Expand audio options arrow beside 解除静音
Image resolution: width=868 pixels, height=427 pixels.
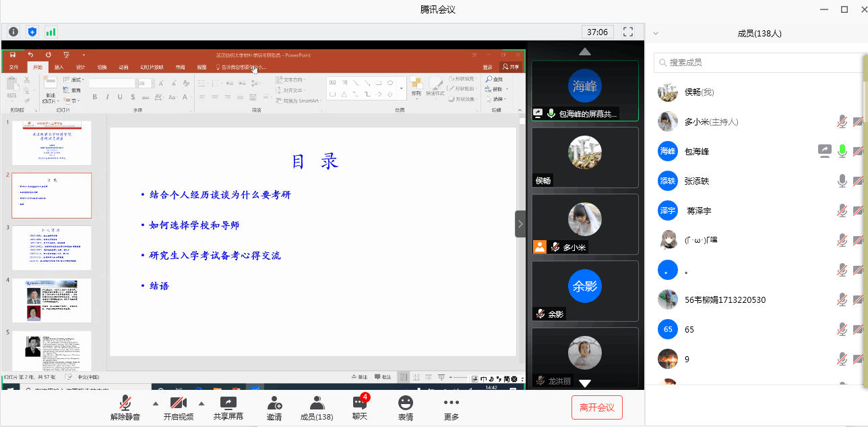coord(156,403)
